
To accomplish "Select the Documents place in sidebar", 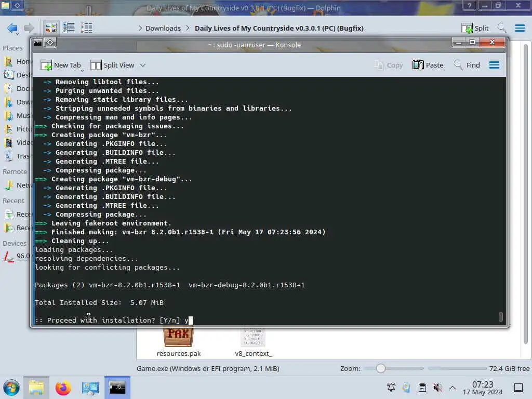I will [17, 88].
